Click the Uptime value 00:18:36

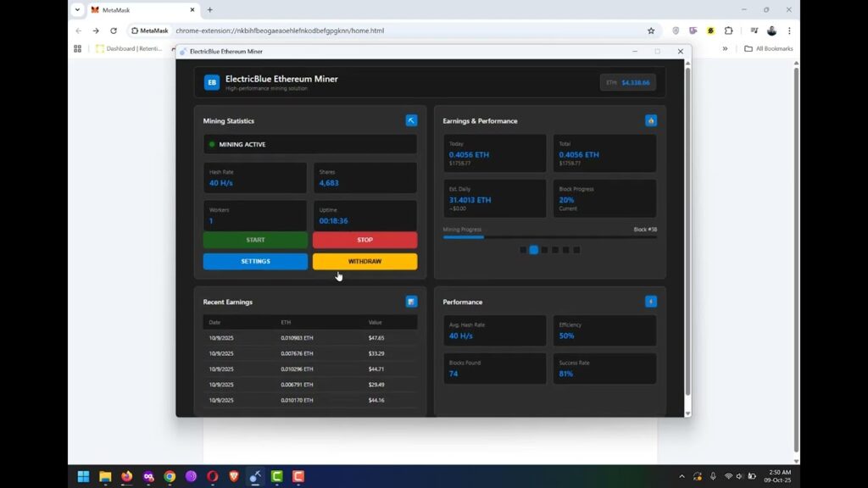coord(333,221)
